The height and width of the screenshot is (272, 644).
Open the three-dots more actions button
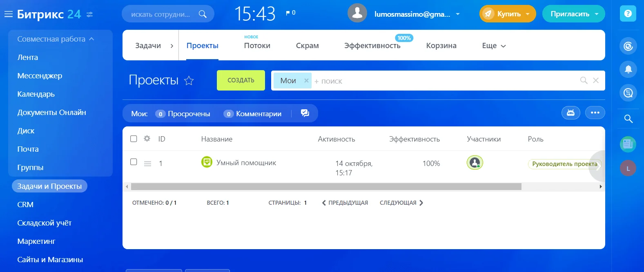pyautogui.click(x=595, y=113)
